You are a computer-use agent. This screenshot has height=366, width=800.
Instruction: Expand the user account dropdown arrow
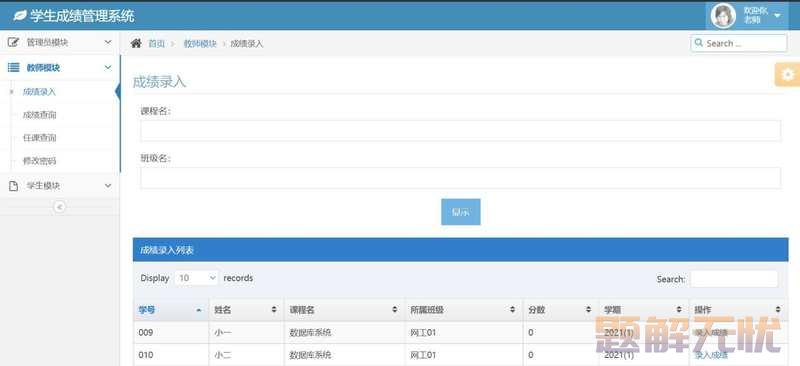click(x=777, y=16)
